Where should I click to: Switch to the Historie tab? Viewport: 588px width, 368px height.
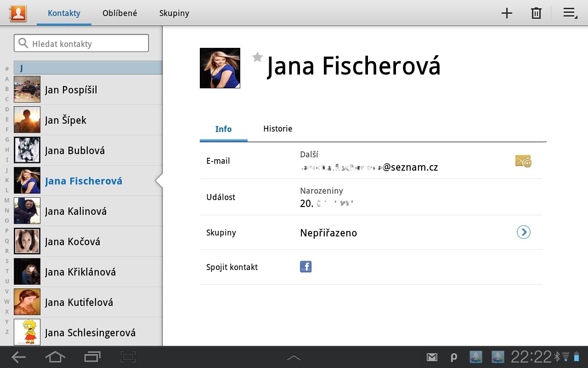[277, 129]
